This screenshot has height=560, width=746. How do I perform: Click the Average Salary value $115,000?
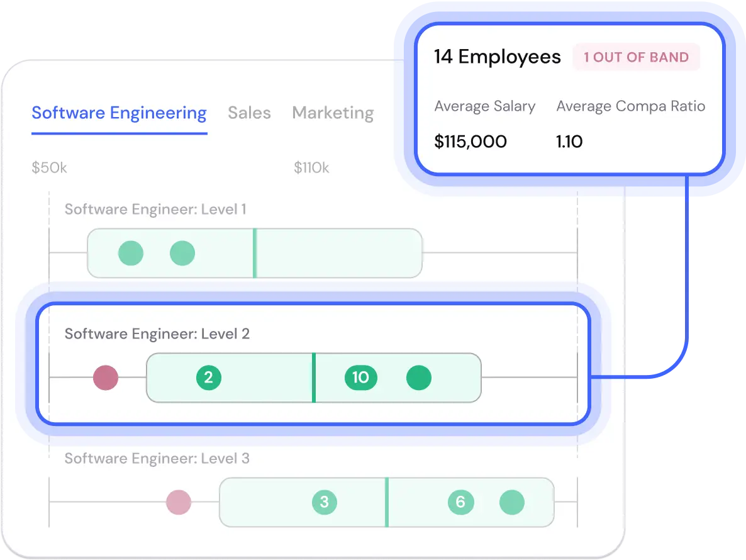[470, 141]
